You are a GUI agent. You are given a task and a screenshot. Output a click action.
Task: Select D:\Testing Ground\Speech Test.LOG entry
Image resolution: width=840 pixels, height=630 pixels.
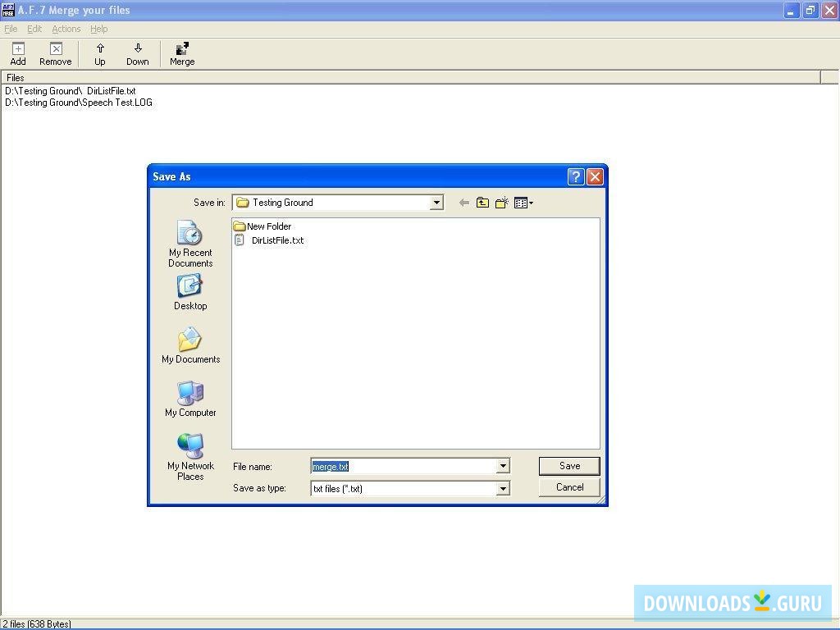pos(79,102)
